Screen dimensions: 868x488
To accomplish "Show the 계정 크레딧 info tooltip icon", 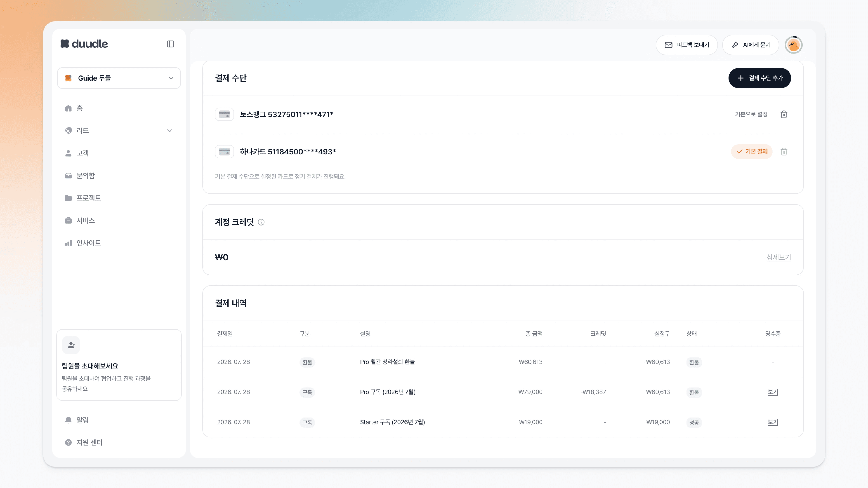I will (261, 222).
